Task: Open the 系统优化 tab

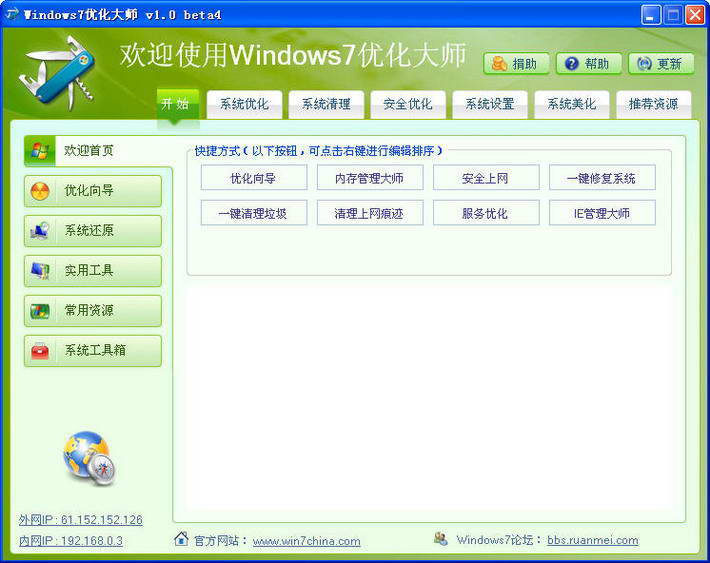Action: click(245, 105)
